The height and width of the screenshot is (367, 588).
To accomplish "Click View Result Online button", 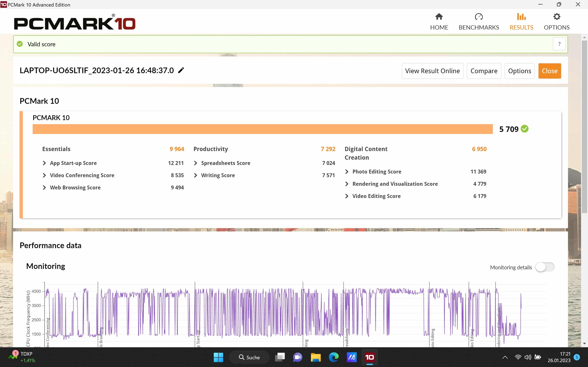I will coord(432,71).
